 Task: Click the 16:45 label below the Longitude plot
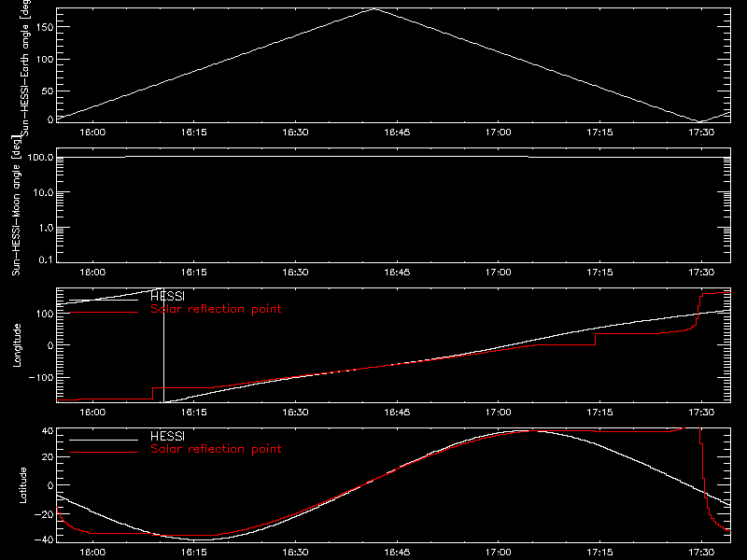click(x=397, y=412)
